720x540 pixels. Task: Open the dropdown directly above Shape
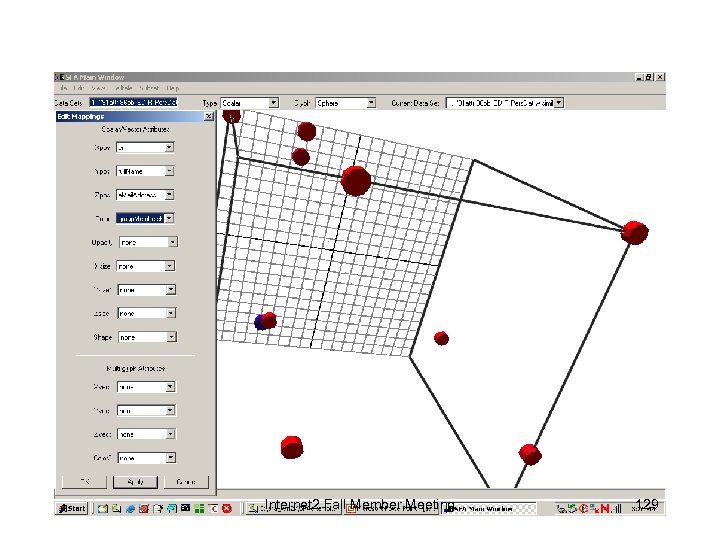tap(146, 313)
